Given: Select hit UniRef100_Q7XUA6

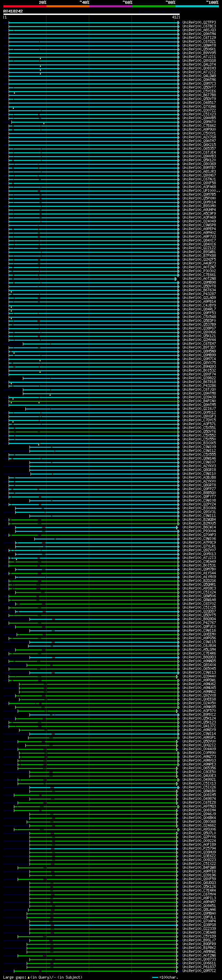Looking at the screenshot, I should coord(199,106).
